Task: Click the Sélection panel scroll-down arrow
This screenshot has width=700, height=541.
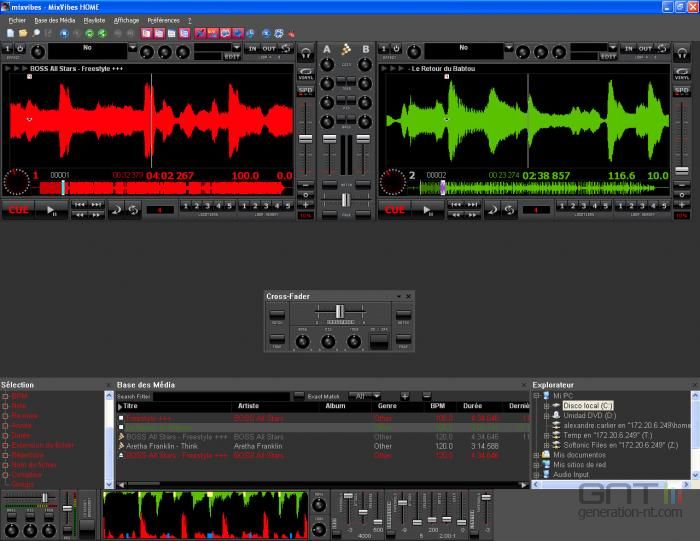Action: tap(109, 484)
